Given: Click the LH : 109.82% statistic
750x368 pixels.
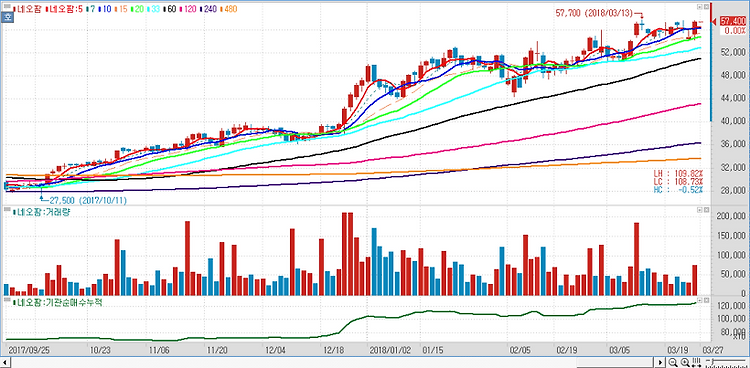Looking at the screenshot, I should [678, 173].
